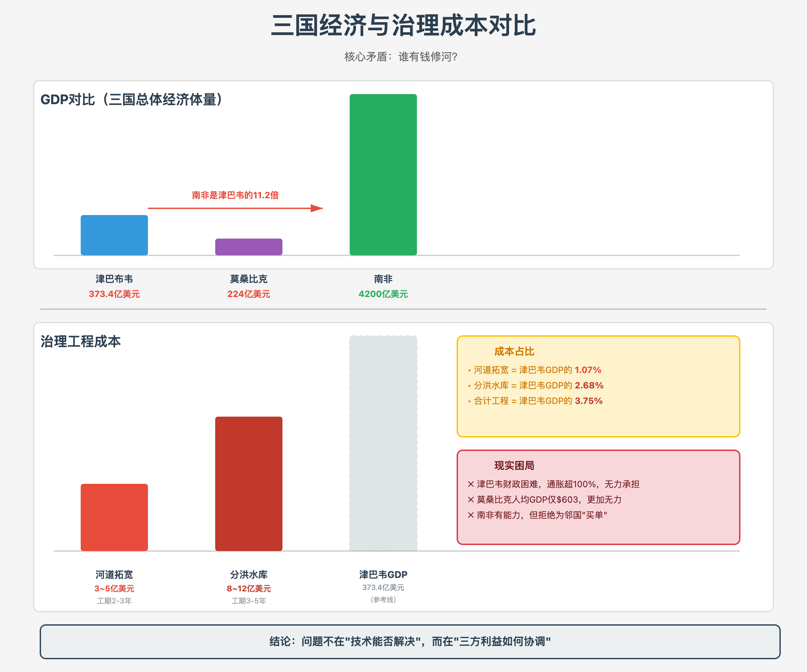Screen dimensions: 807x672
Task: Click the purple Mozambique GDP bar
Action: pos(248,247)
